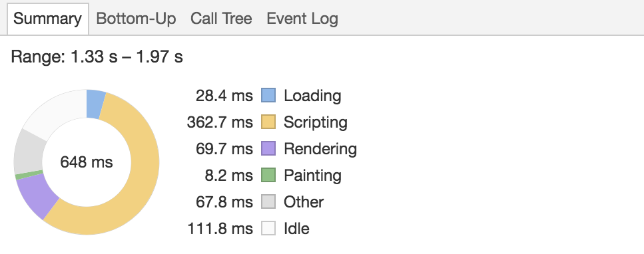Click the Other legend label
The height and width of the screenshot is (254, 644).
pyautogui.click(x=304, y=202)
